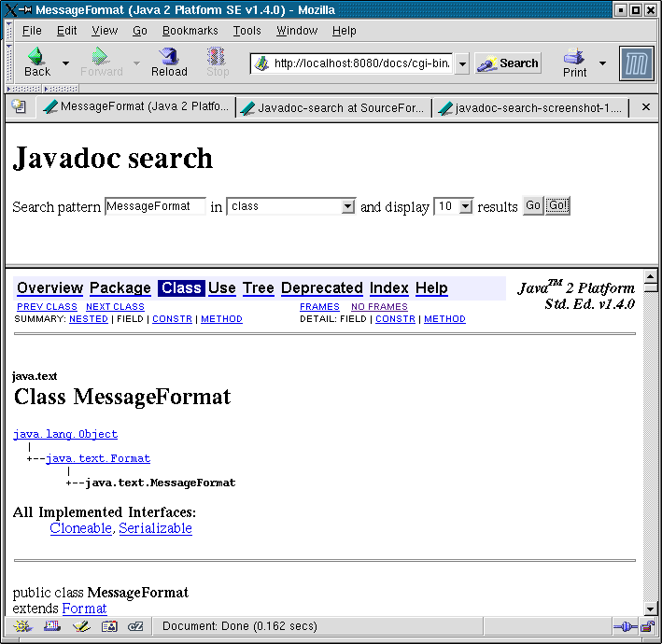Click the security lock icon
Screen dimensions: 662x644
647,626
